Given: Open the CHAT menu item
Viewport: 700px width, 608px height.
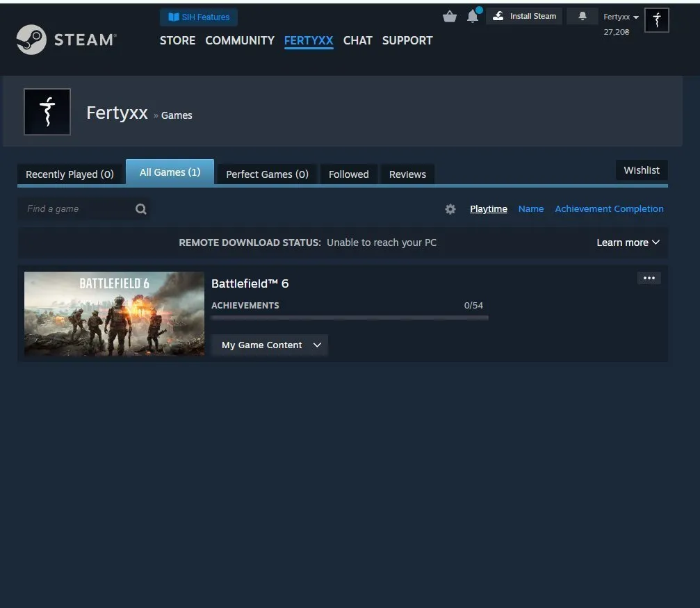Looking at the screenshot, I should [357, 40].
